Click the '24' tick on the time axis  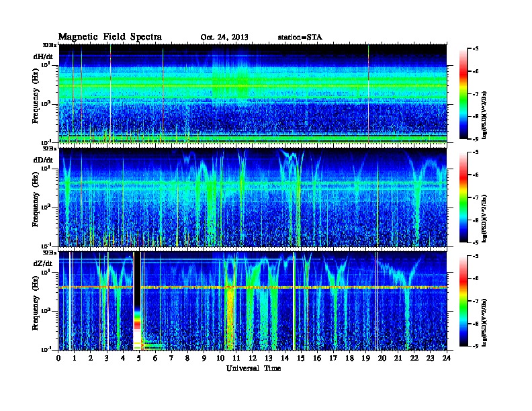[447, 358]
